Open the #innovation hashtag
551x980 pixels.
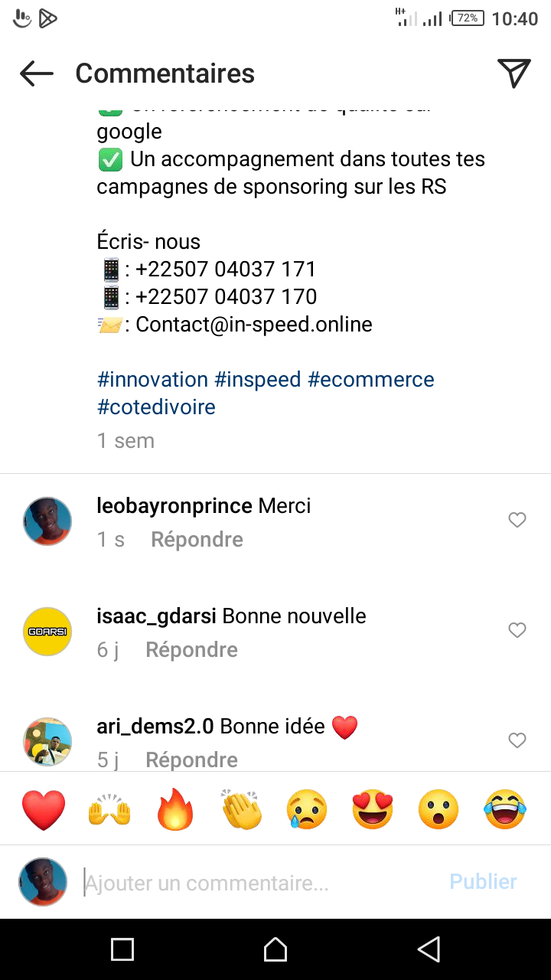pos(152,380)
